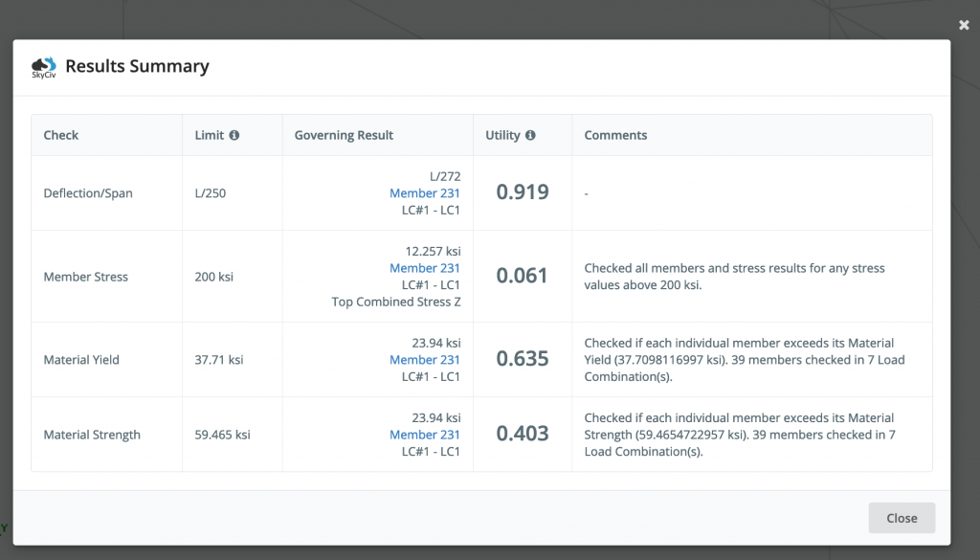Viewport: 980px width, 560px height.
Task: Click the 0.635 utility value
Action: click(x=523, y=359)
